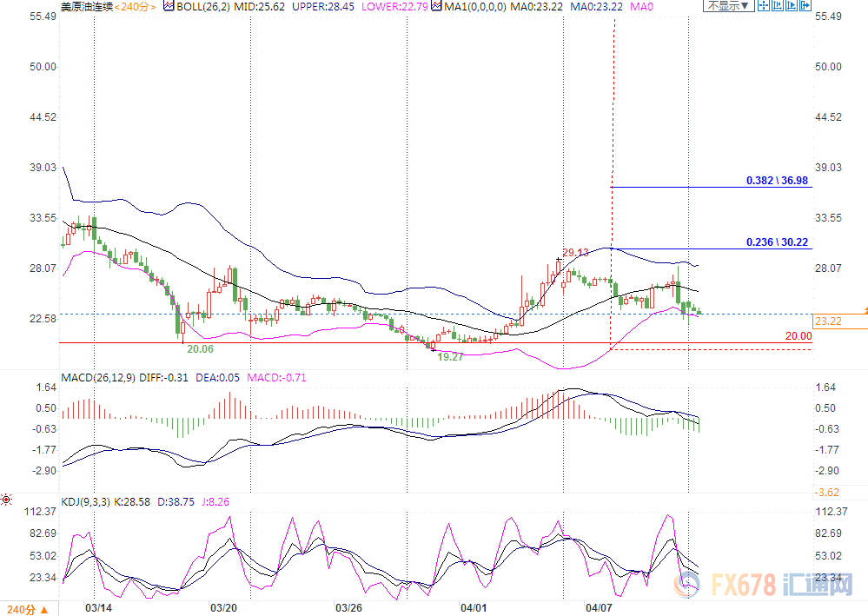Open the 不显示 dropdown menu
This screenshot has width=868, height=616.
pos(726,6)
